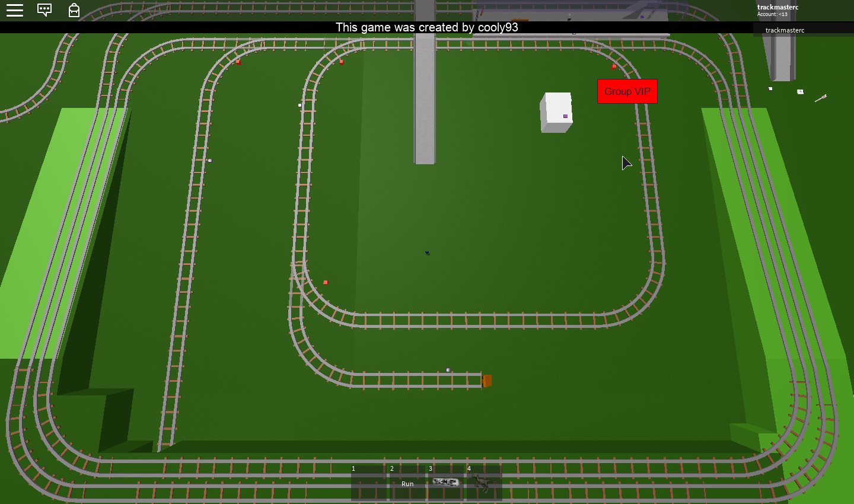Click the red marker on the inner loop
Image resolution: width=854 pixels, height=504 pixels.
point(325,283)
